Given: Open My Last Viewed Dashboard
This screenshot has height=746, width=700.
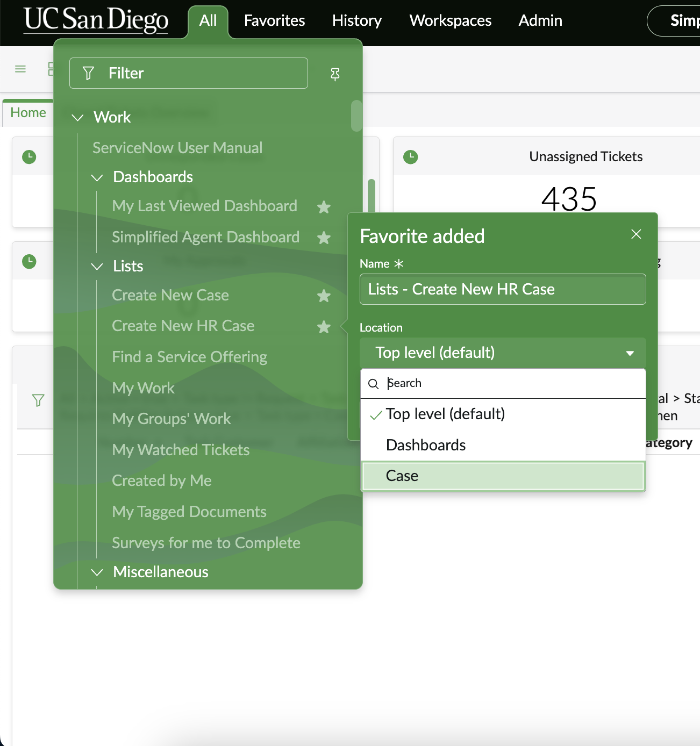Looking at the screenshot, I should point(204,206).
